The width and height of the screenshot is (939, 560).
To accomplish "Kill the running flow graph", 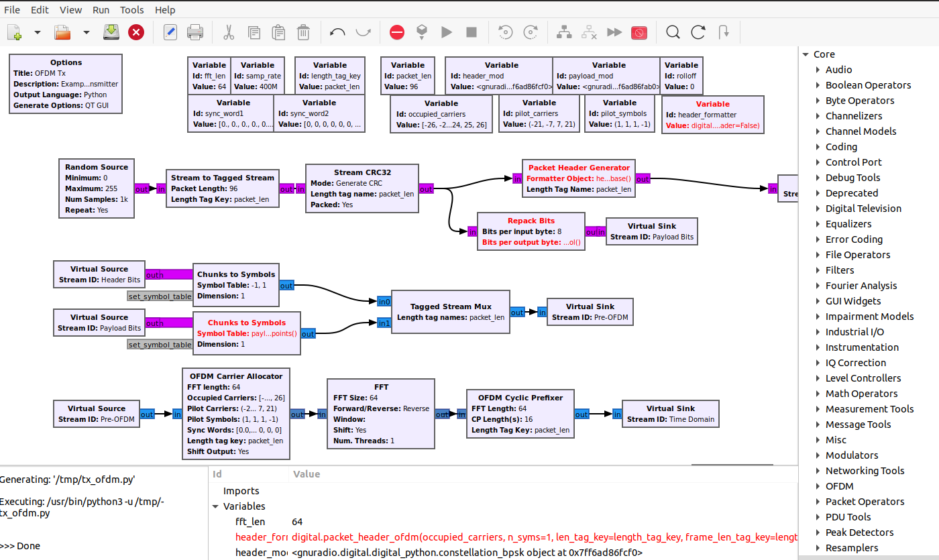I will click(x=470, y=32).
